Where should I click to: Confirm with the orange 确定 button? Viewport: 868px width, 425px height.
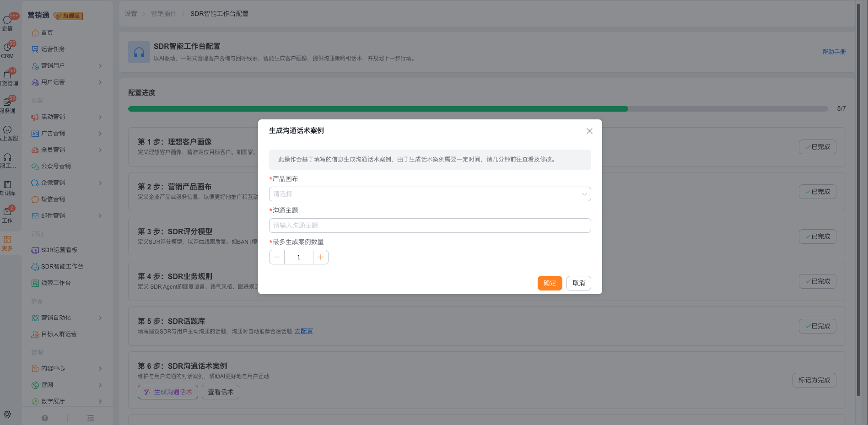(550, 283)
